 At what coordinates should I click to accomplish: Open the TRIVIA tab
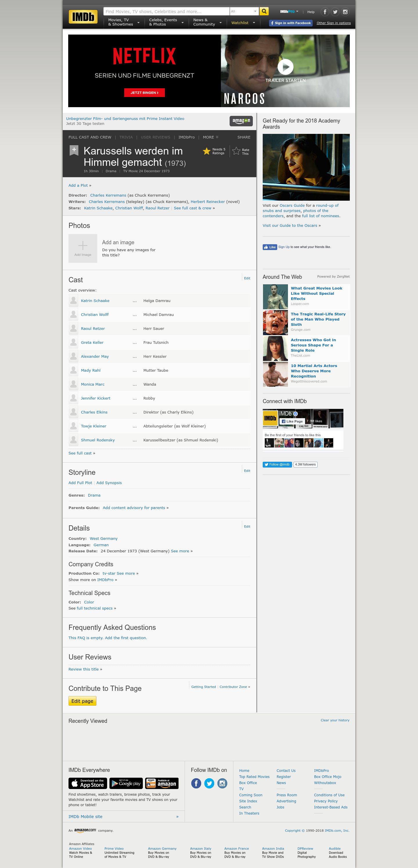pos(126,137)
